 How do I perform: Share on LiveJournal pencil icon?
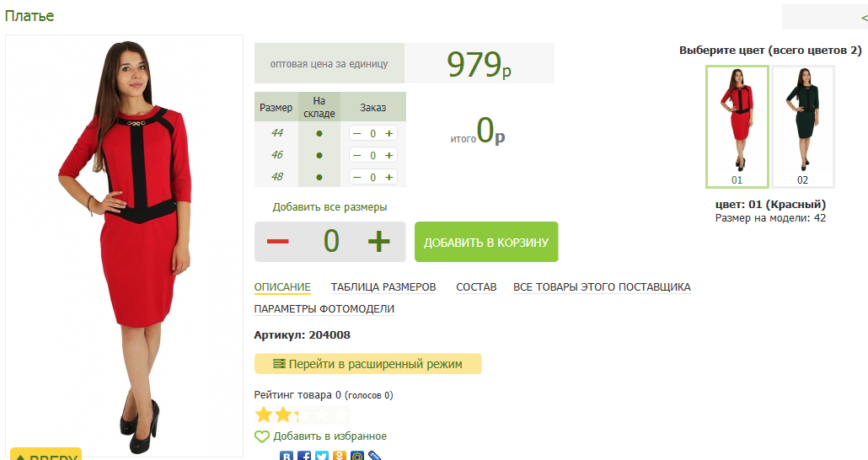pos(375,456)
